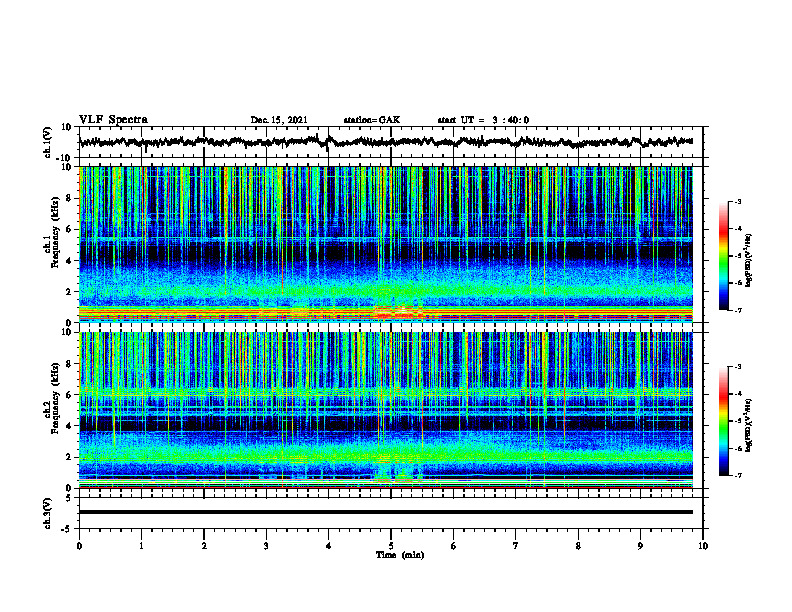Click the "5" tick on the ch.3(V) axis
This screenshot has width=792, height=612.
click(69, 498)
